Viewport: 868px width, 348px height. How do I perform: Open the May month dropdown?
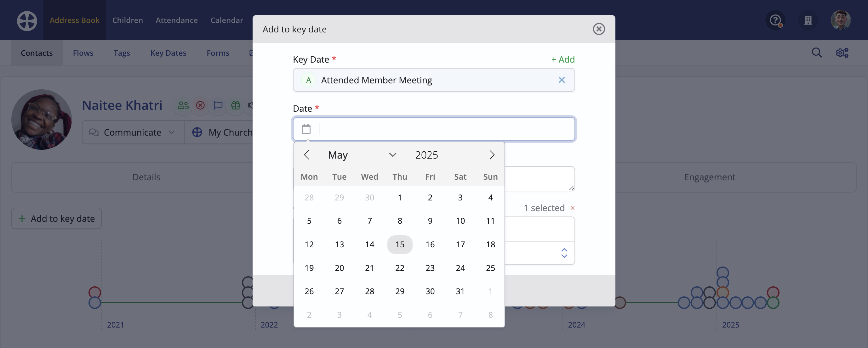[362, 155]
